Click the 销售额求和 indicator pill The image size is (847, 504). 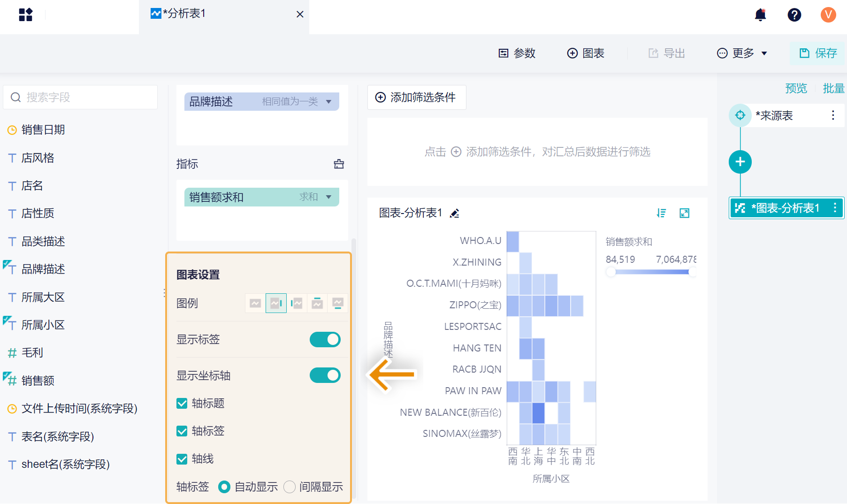click(262, 197)
